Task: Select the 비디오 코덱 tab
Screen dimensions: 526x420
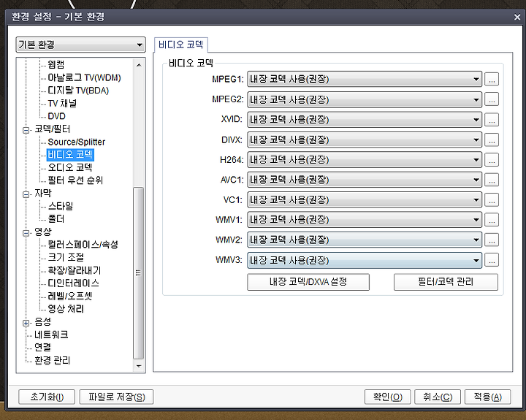Action: [x=181, y=45]
